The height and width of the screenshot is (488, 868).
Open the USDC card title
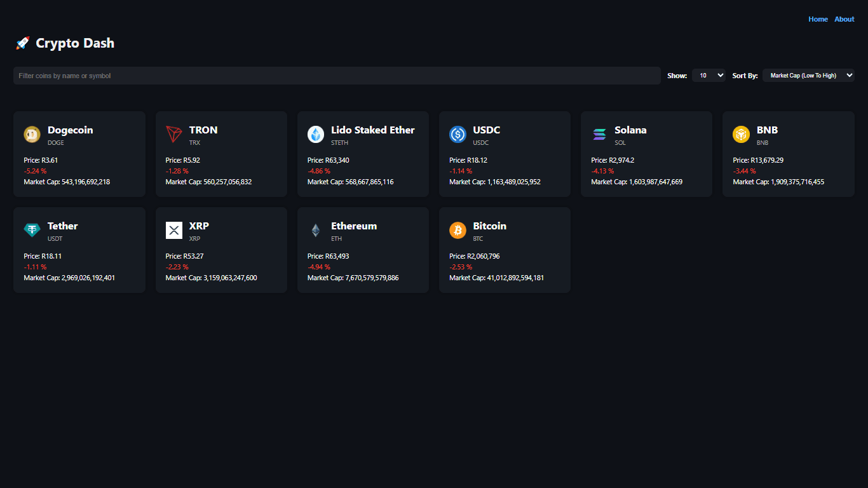coord(487,130)
